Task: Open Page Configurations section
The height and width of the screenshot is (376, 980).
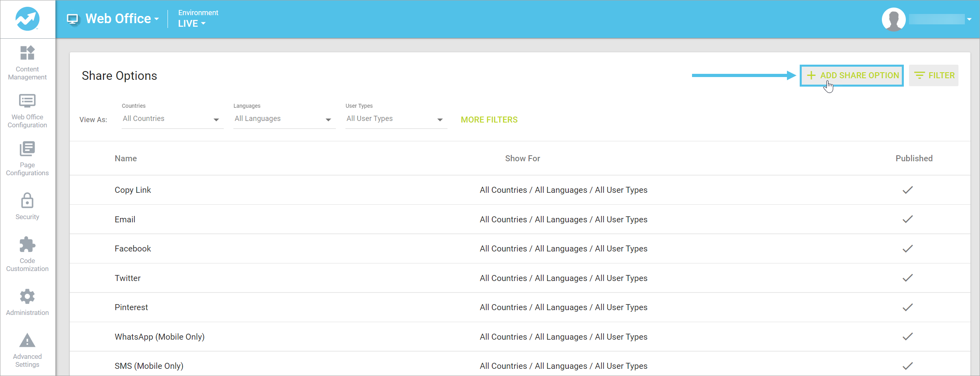Action: coord(27,158)
